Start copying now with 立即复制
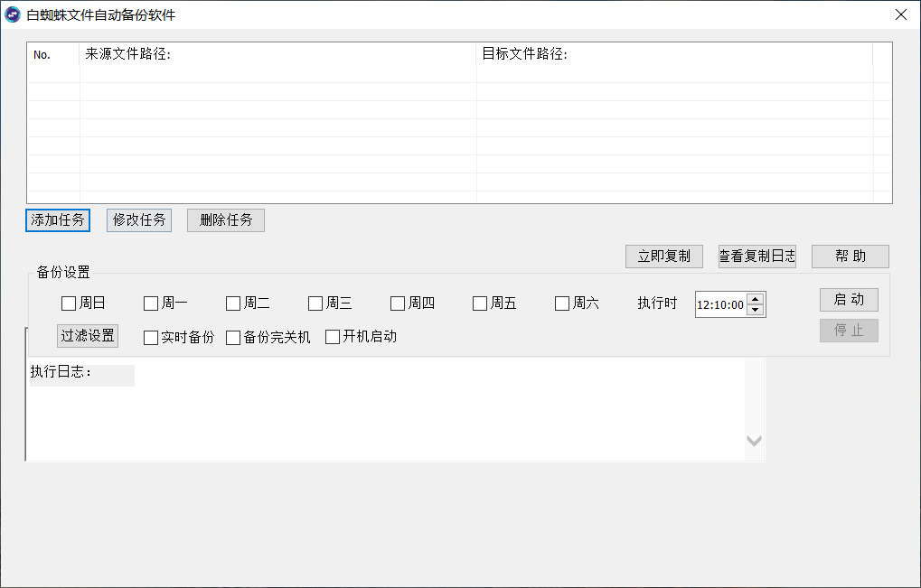Screen dimensions: 921x588 point(663,256)
